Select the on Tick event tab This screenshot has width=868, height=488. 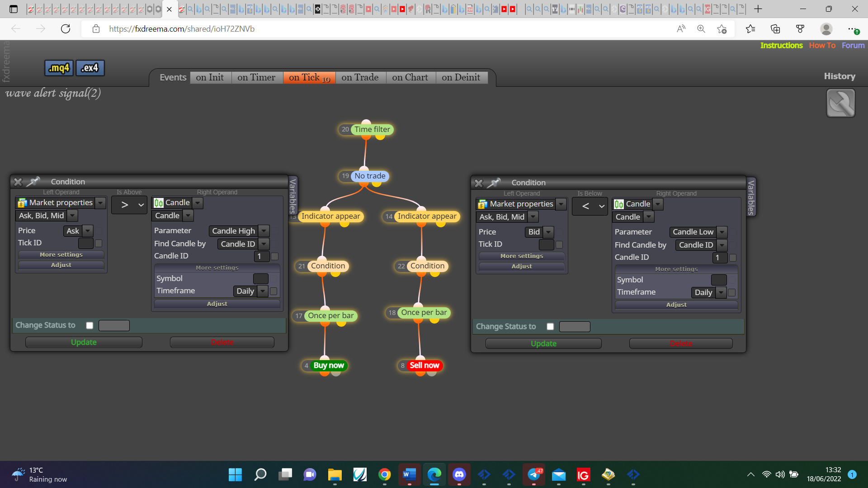click(309, 77)
